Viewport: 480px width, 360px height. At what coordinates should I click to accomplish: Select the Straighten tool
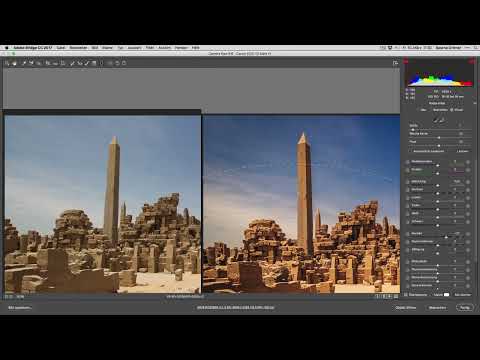(x=55, y=63)
